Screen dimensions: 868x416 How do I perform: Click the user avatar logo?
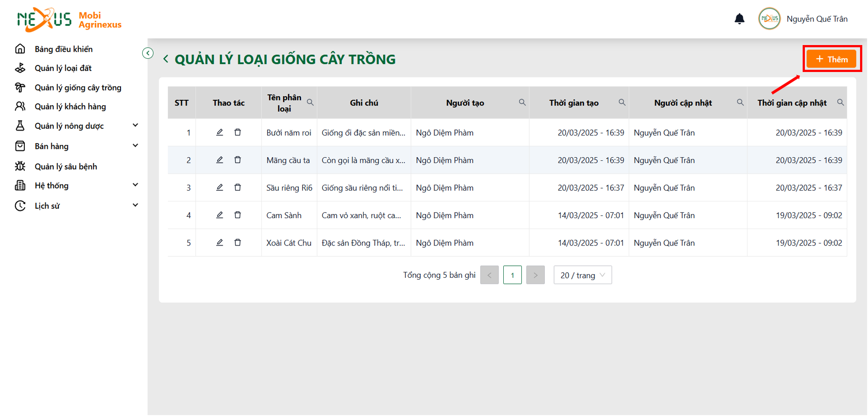pos(769,19)
